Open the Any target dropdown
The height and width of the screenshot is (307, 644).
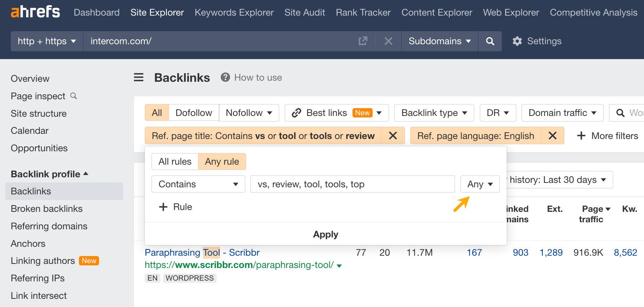pyautogui.click(x=480, y=184)
